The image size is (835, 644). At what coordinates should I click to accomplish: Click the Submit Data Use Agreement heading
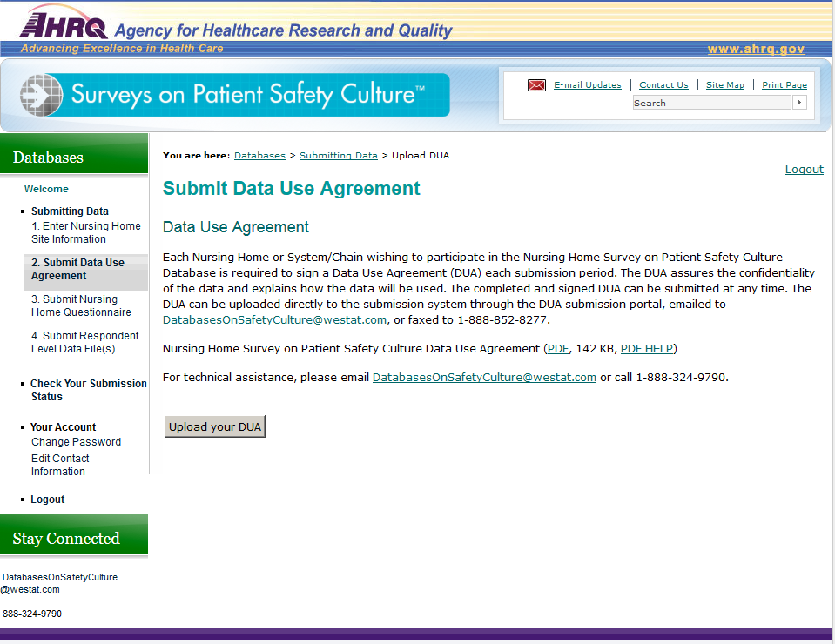point(292,188)
